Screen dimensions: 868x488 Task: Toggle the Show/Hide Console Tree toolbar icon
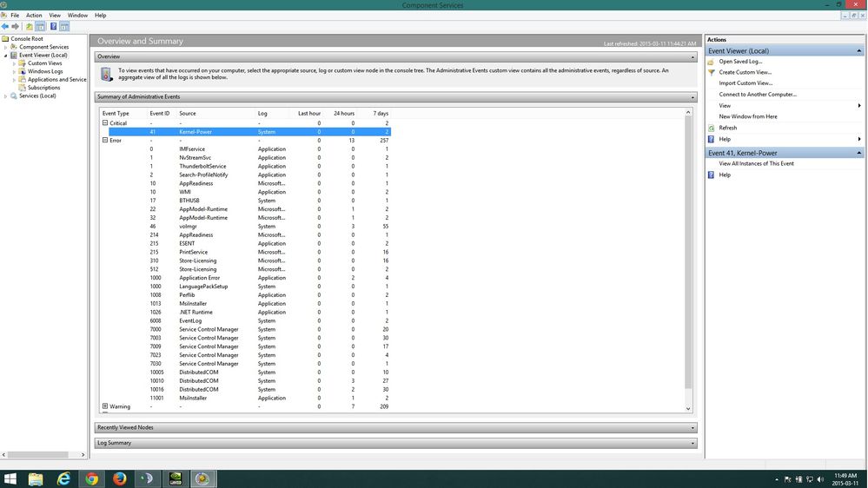[41, 27]
